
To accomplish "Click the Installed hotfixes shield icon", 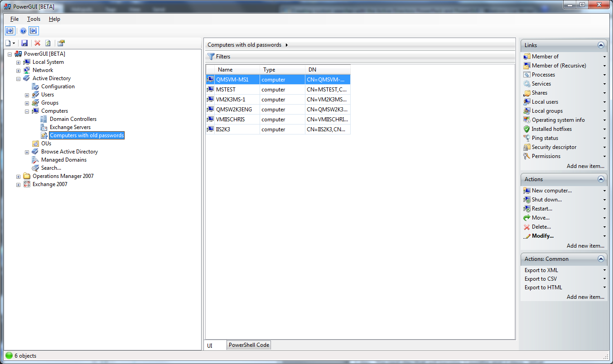I will pyautogui.click(x=526, y=129).
